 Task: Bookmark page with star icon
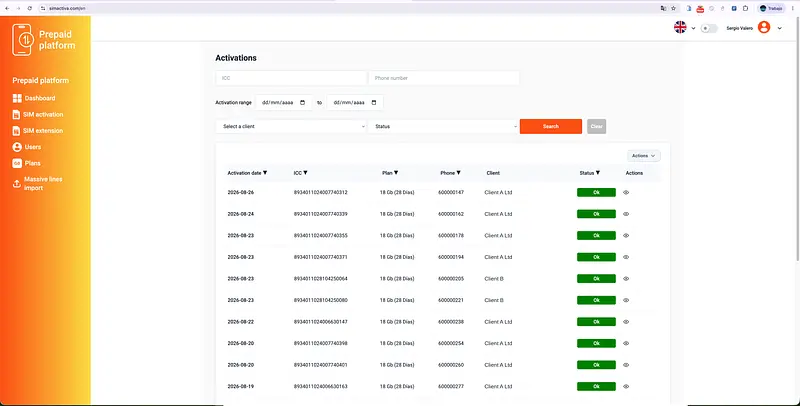673,8
